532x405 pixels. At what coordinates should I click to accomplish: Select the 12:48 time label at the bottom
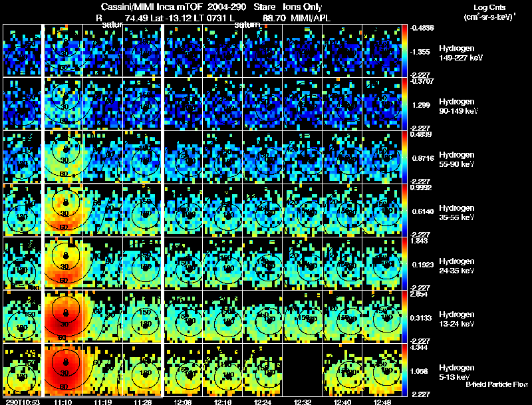(x=382, y=402)
